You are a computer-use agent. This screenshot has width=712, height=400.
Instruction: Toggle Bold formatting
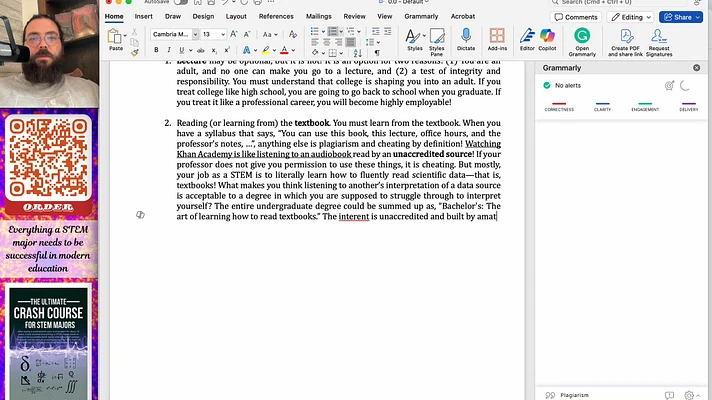click(x=156, y=50)
